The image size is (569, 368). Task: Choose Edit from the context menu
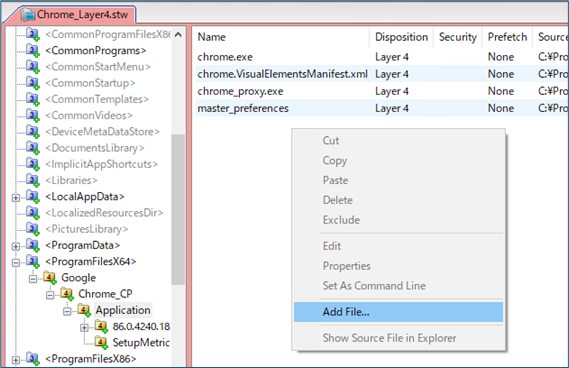coord(398,246)
